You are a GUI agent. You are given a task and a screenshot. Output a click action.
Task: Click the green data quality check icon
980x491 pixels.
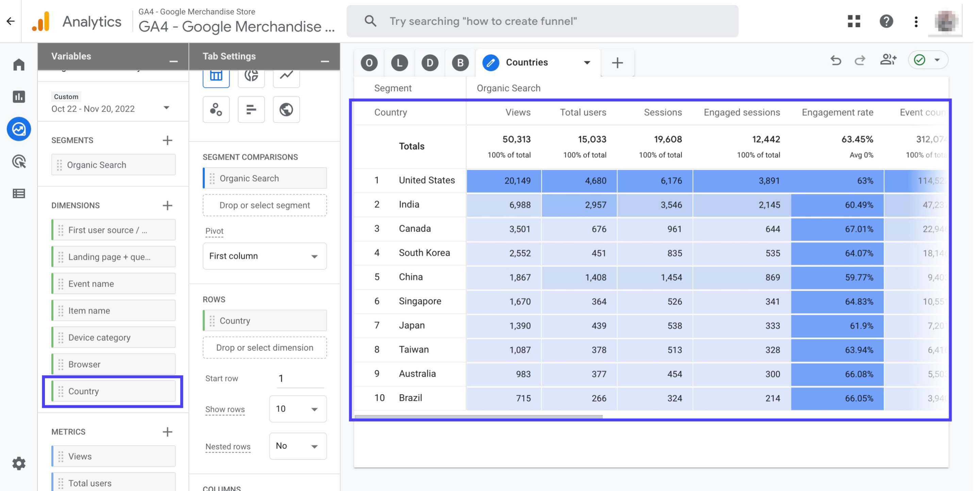click(x=919, y=60)
